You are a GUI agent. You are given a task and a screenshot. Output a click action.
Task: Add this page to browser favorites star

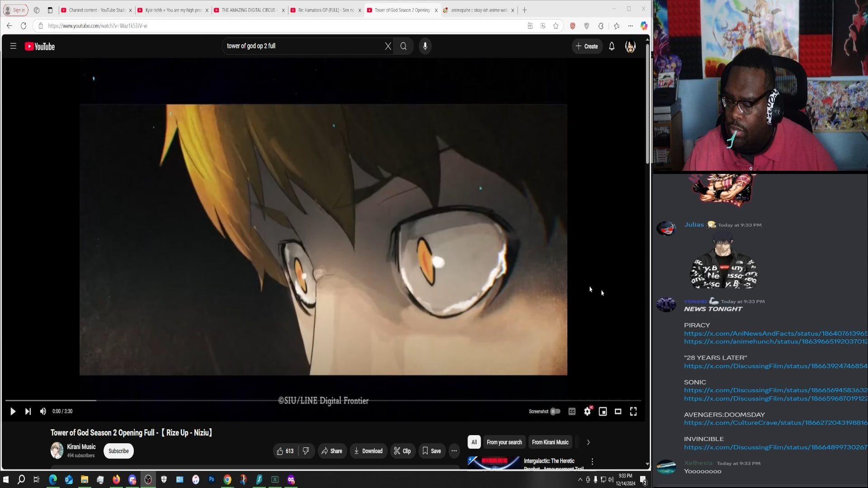point(556,26)
